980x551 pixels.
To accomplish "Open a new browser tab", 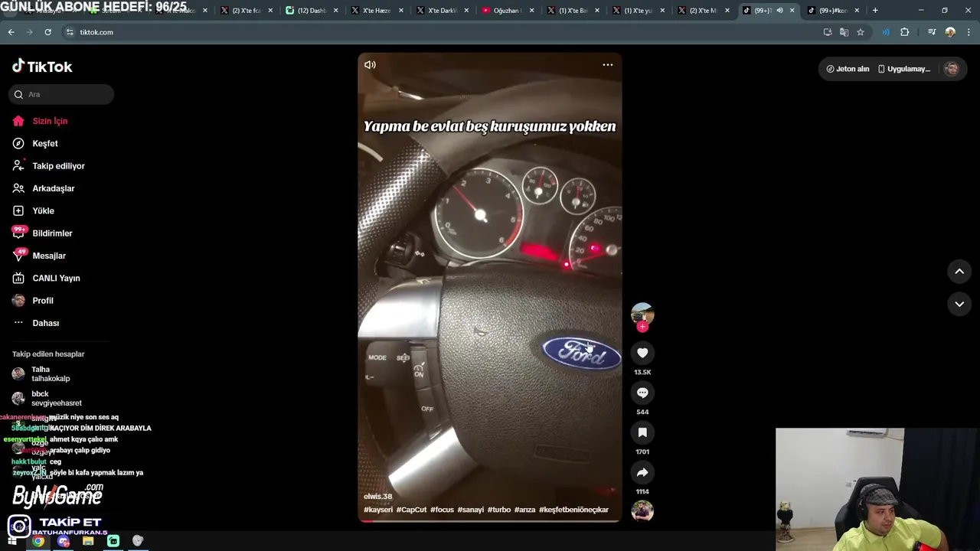I will 875,11.
